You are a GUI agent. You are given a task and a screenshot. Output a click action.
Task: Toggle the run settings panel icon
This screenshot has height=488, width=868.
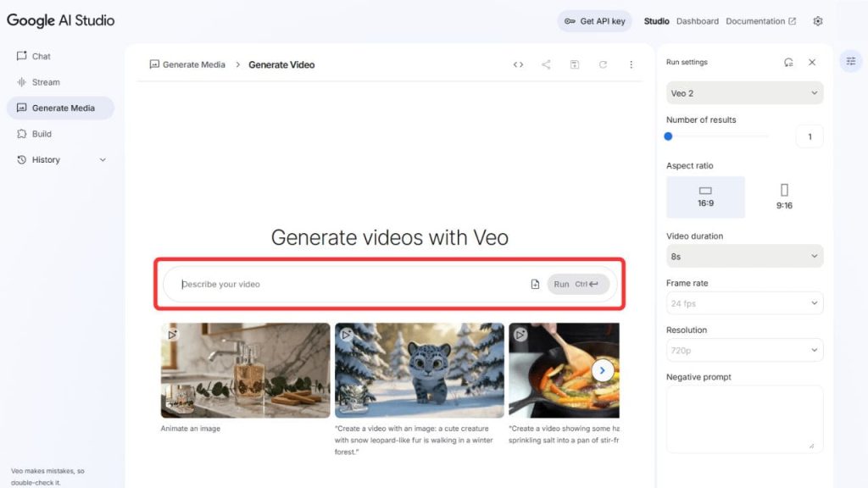tap(851, 61)
